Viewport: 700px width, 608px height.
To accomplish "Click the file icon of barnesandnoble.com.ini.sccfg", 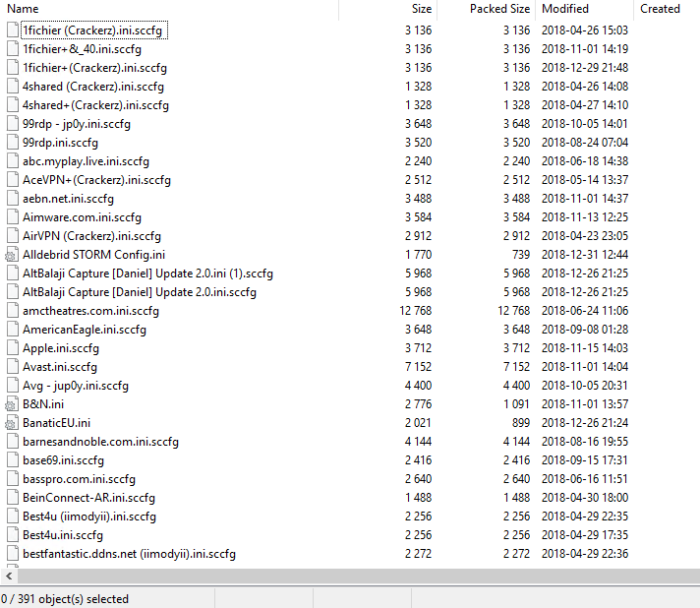I will tap(13, 442).
